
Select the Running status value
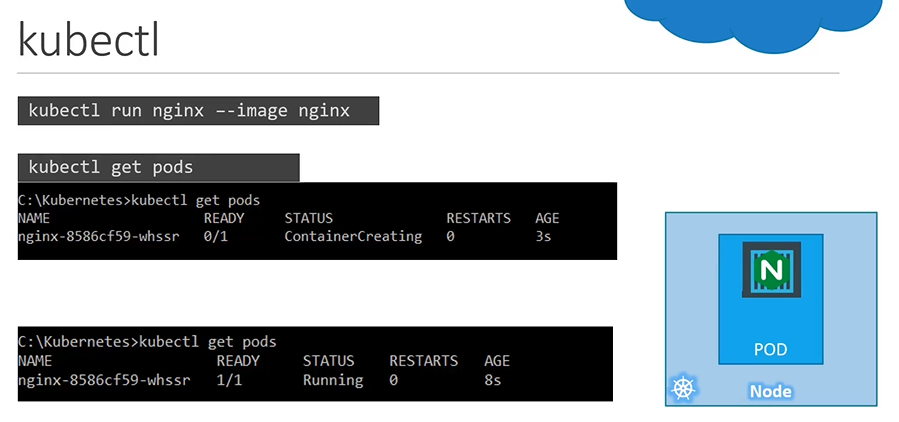pyautogui.click(x=333, y=380)
